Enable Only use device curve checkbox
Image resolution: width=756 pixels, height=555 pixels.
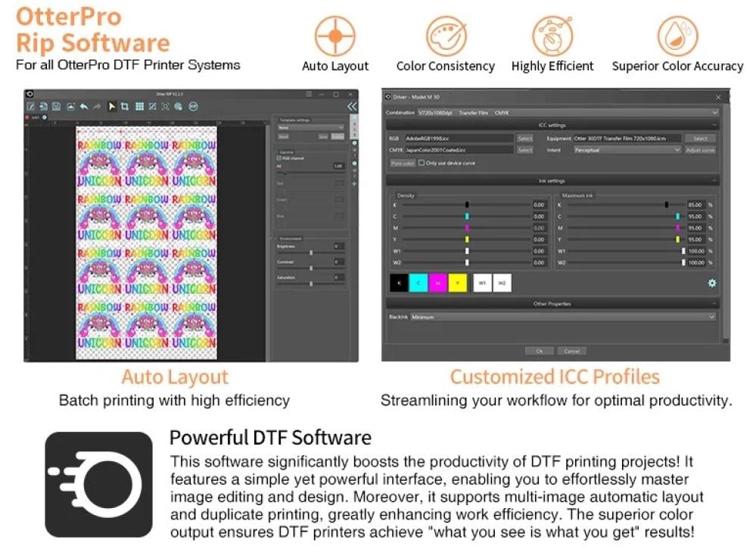pyautogui.click(x=422, y=163)
